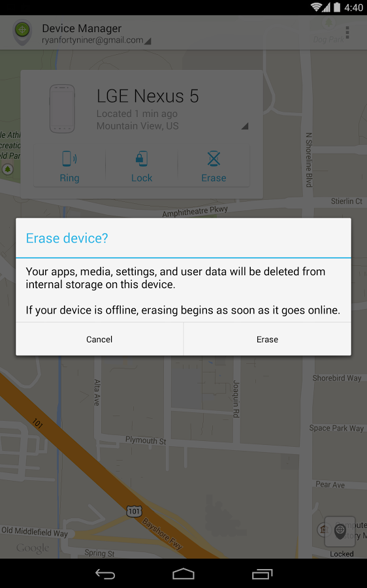Viewport: 367px width, 588px height.
Task: Expand the LGE Nexus 5 device selector
Action: click(x=245, y=126)
